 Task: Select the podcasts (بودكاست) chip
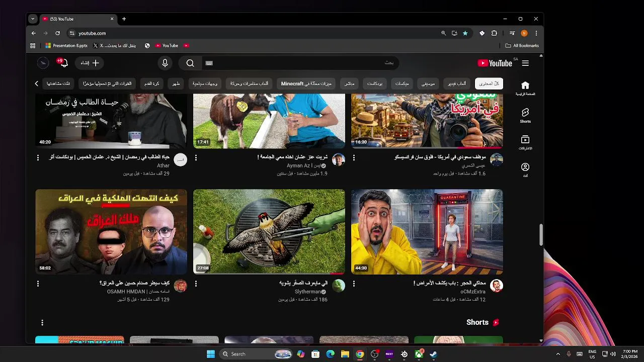(375, 83)
